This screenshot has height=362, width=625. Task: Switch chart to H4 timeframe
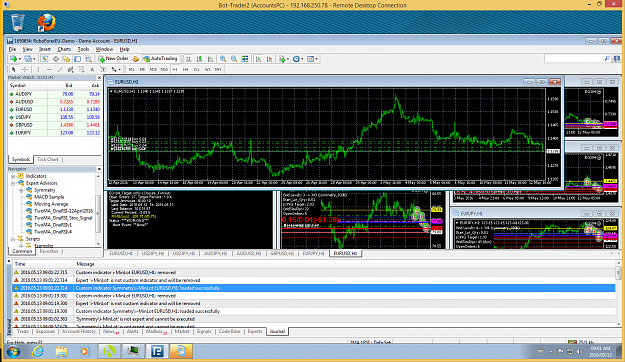186,69
